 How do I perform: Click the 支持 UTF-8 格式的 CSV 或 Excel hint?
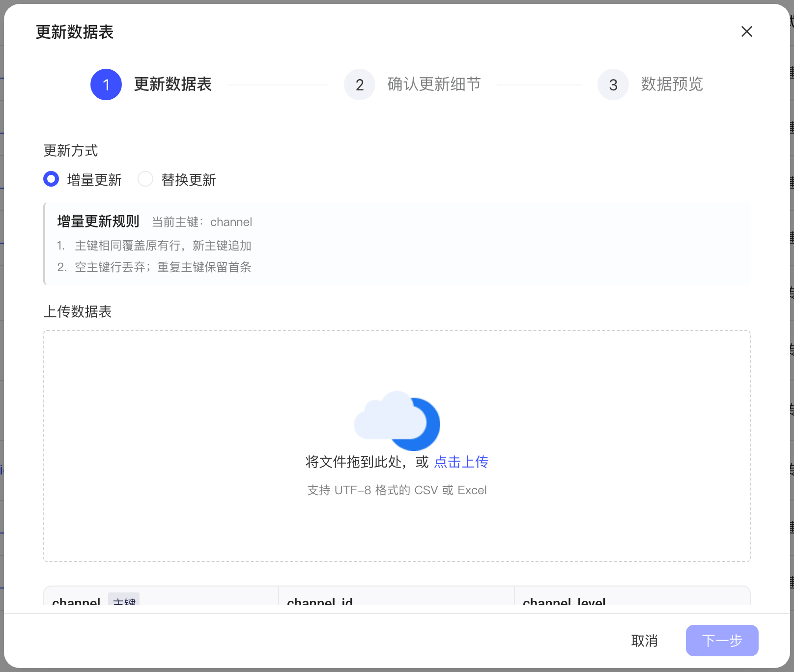pos(397,490)
